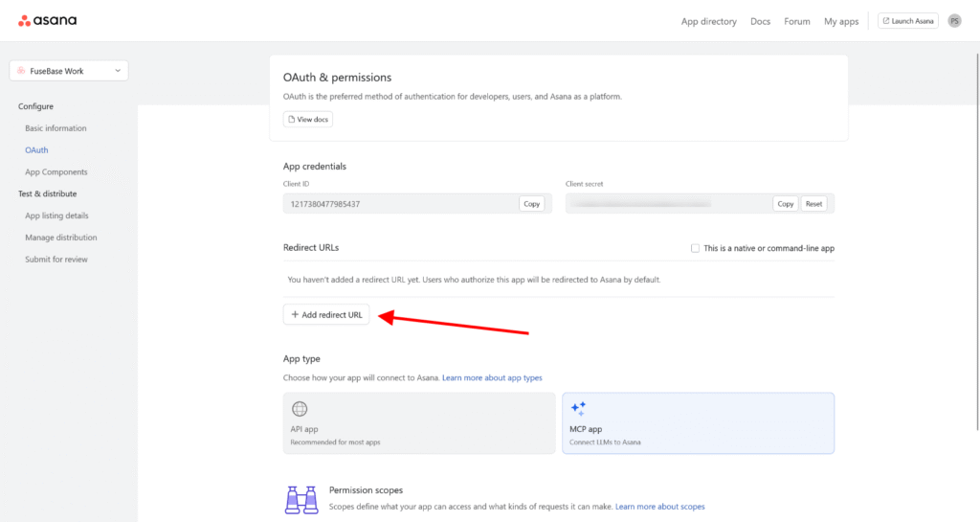Click the View docs button
980x522 pixels.
coord(307,120)
